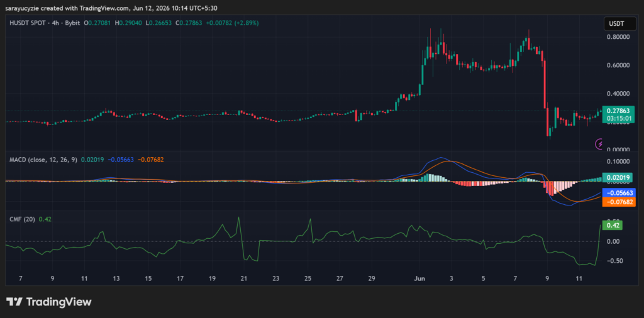Click date 21 on the time axis

click(244, 278)
